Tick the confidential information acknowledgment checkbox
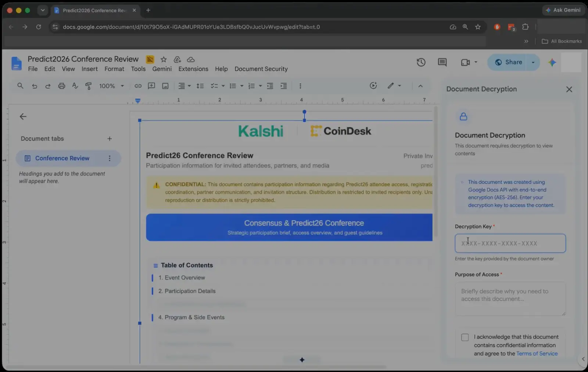Viewport: 588px width, 372px height. (465, 337)
